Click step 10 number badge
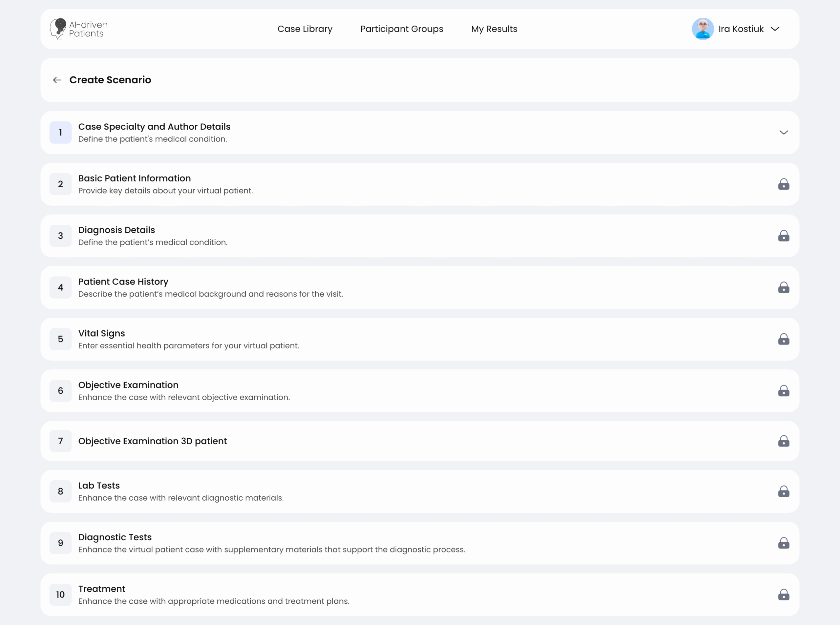The image size is (840, 625). click(x=61, y=595)
